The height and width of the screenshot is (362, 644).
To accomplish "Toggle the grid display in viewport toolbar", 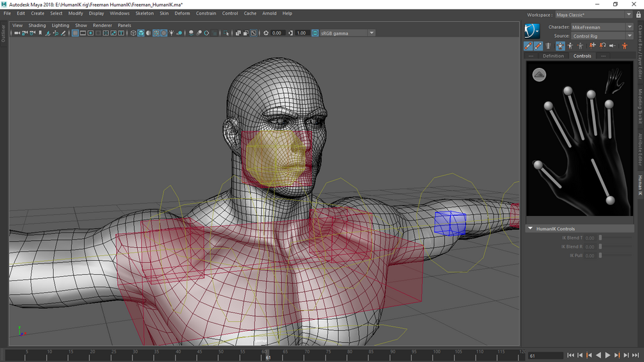I will tap(75, 33).
